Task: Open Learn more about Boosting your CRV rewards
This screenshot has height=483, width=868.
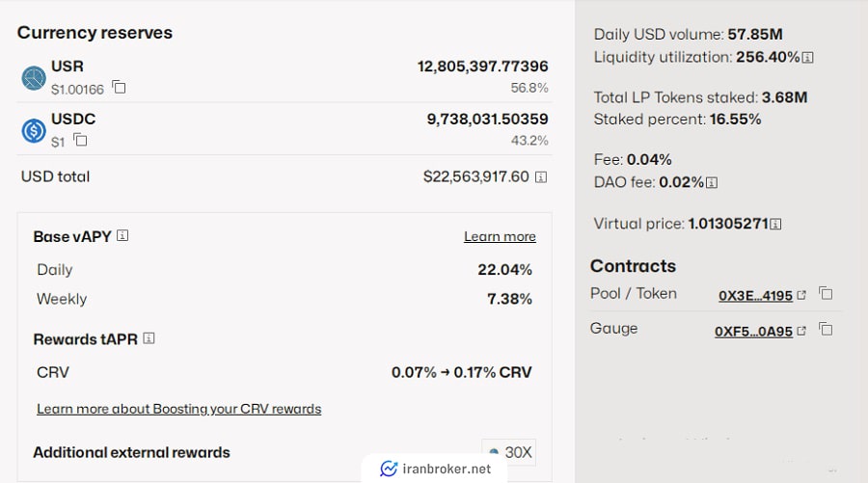Action: (x=178, y=409)
